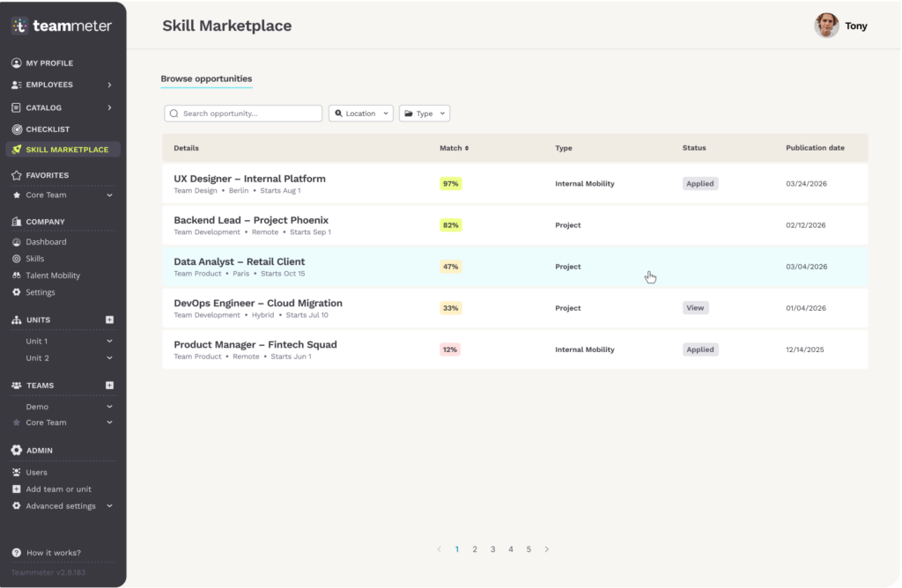The image size is (902, 588).
Task: Click the View button for DevOps Engineer
Action: pos(695,307)
